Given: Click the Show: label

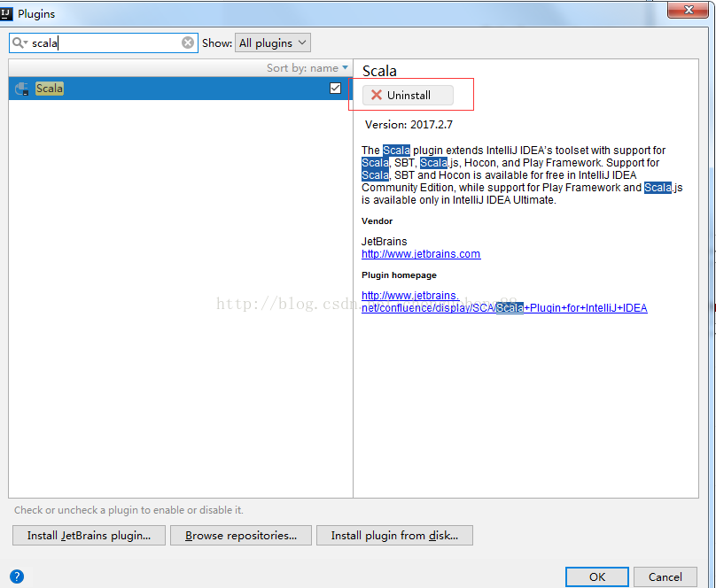Looking at the screenshot, I should click(217, 43).
